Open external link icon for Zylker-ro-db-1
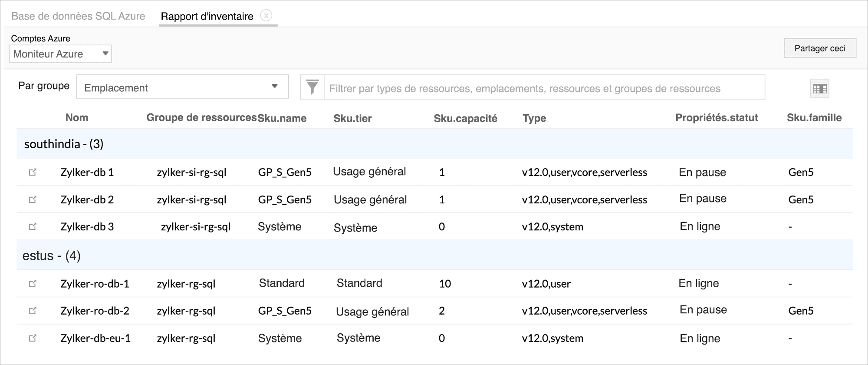This screenshot has height=365, width=868. [x=33, y=284]
